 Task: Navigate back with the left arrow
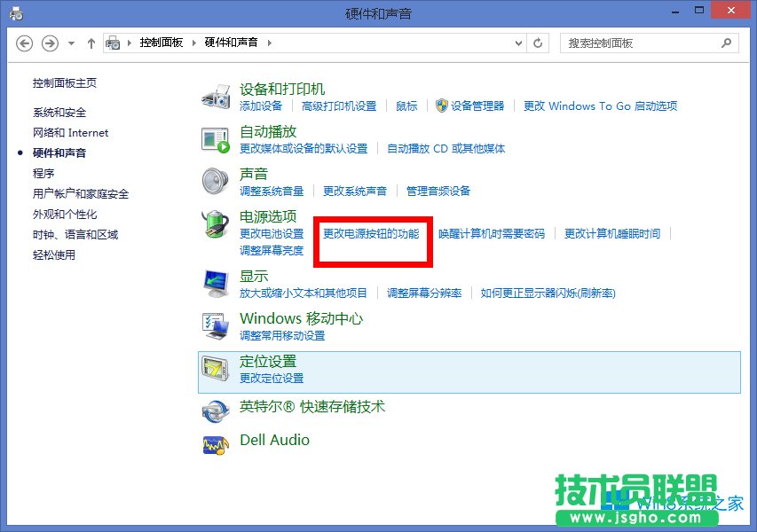(24, 43)
